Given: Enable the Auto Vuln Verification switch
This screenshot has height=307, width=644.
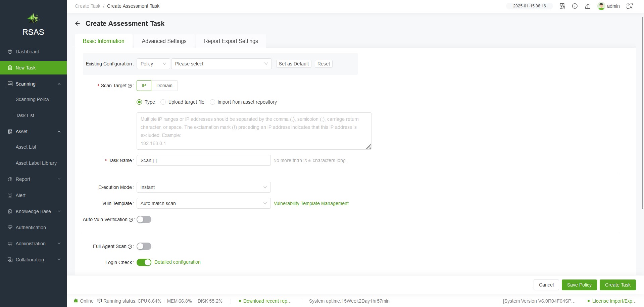Looking at the screenshot, I should [144, 219].
